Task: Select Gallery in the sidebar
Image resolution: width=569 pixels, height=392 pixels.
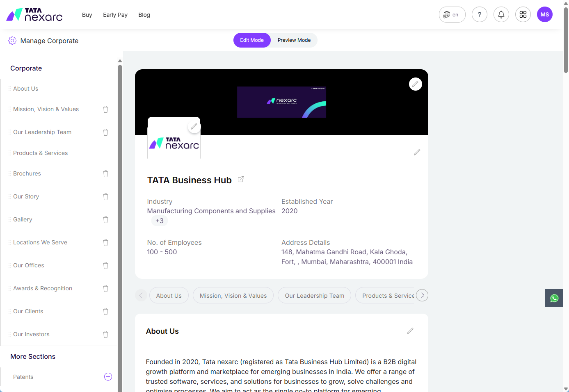Action: coord(23,219)
